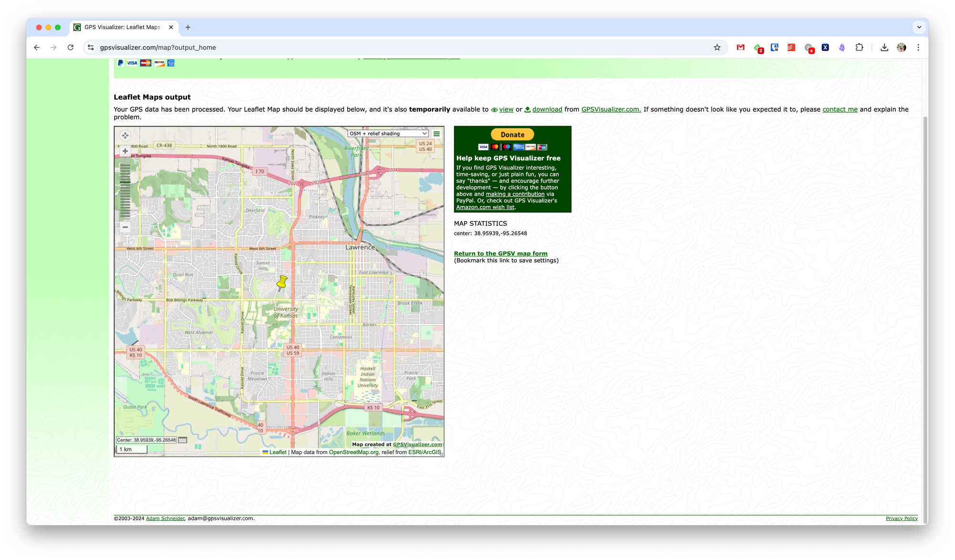The image size is (955, 560).
Task: Click the map zoom level slider bars
Action: coord(125,190)
